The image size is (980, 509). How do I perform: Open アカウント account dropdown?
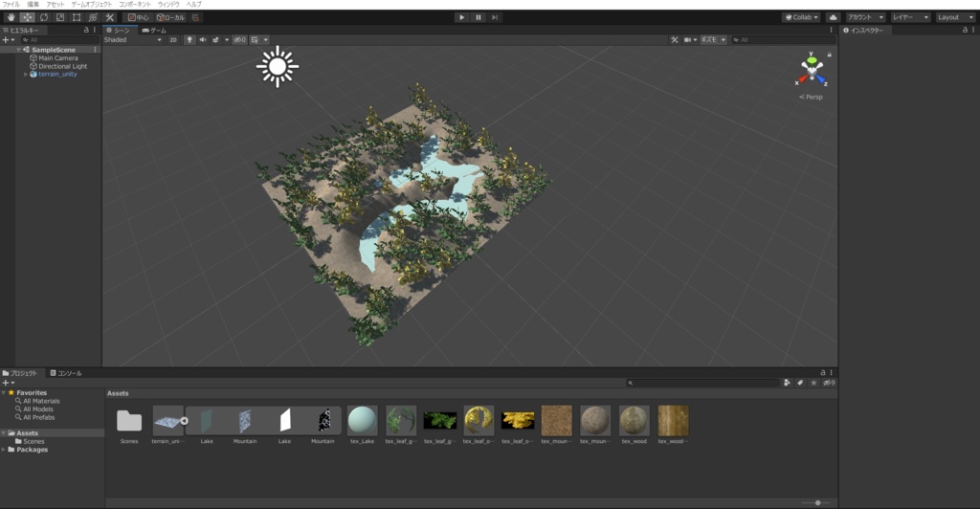pos(865,17)
